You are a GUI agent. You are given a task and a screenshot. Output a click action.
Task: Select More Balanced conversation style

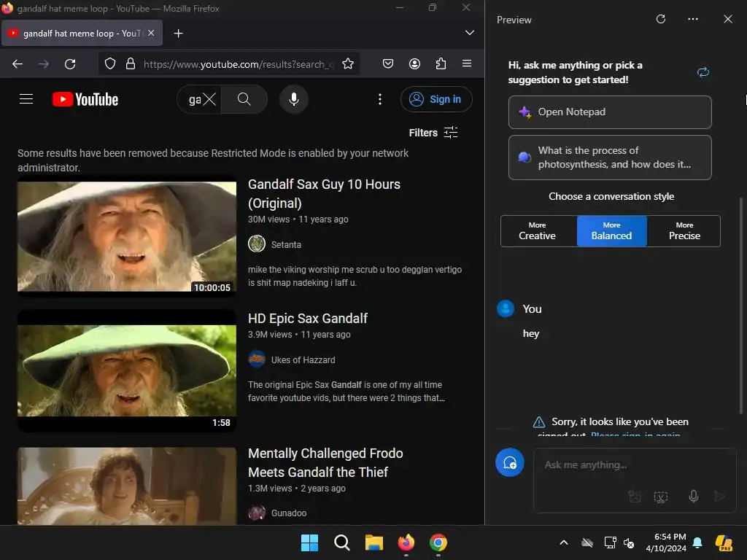tap(612, 231)
